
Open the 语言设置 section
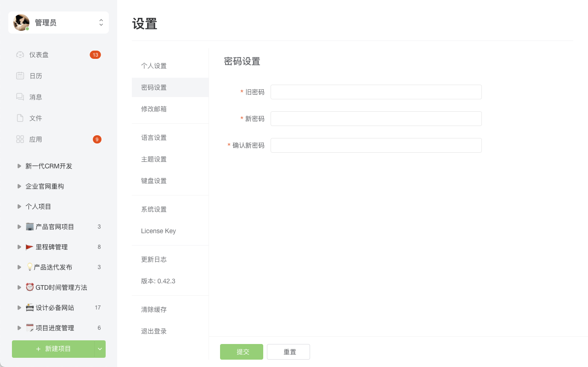170,138
